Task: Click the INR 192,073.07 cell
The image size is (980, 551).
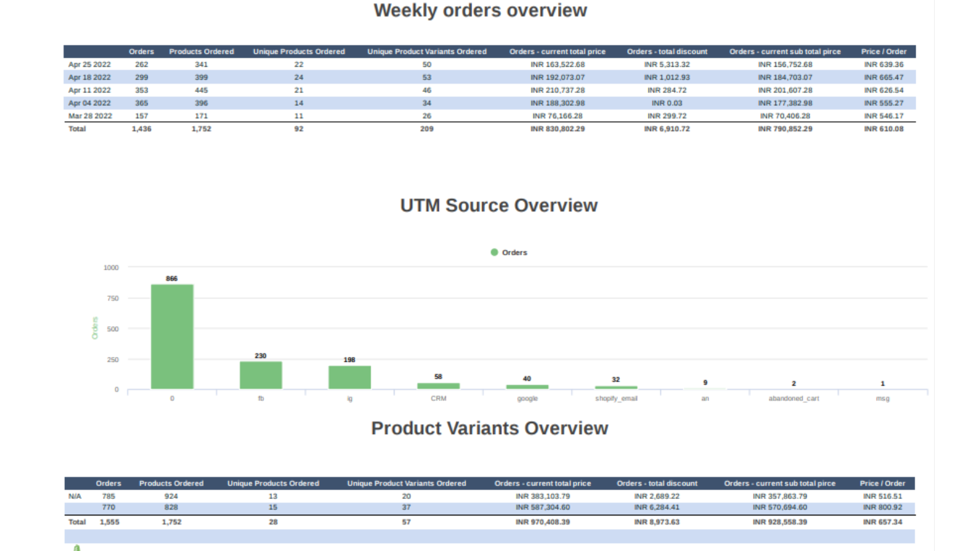Action: click(557, 77)
